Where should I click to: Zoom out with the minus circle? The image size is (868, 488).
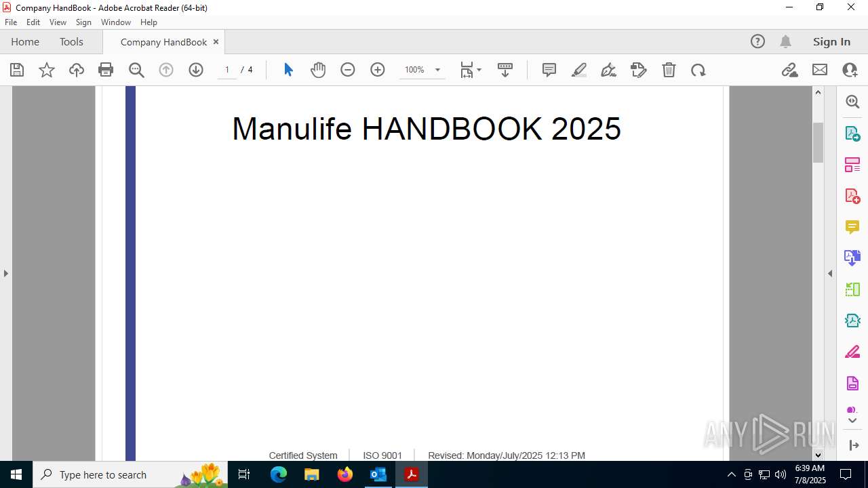348,70
